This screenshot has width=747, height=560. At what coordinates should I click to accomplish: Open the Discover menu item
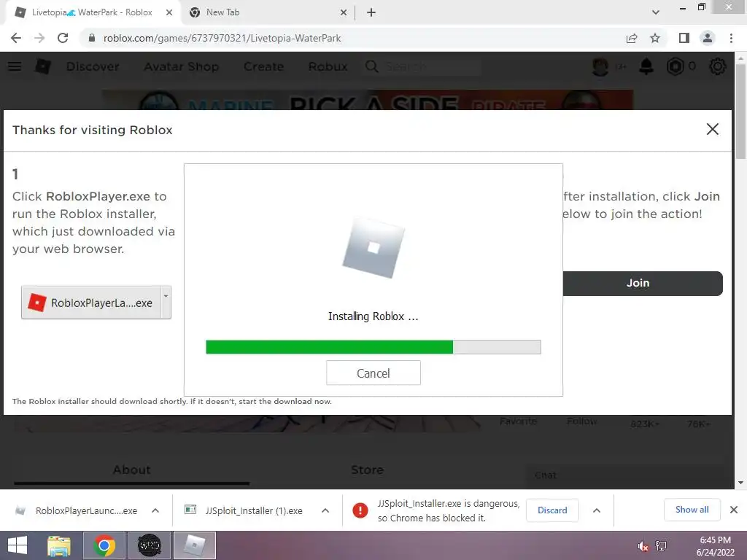tap(93, 66)
